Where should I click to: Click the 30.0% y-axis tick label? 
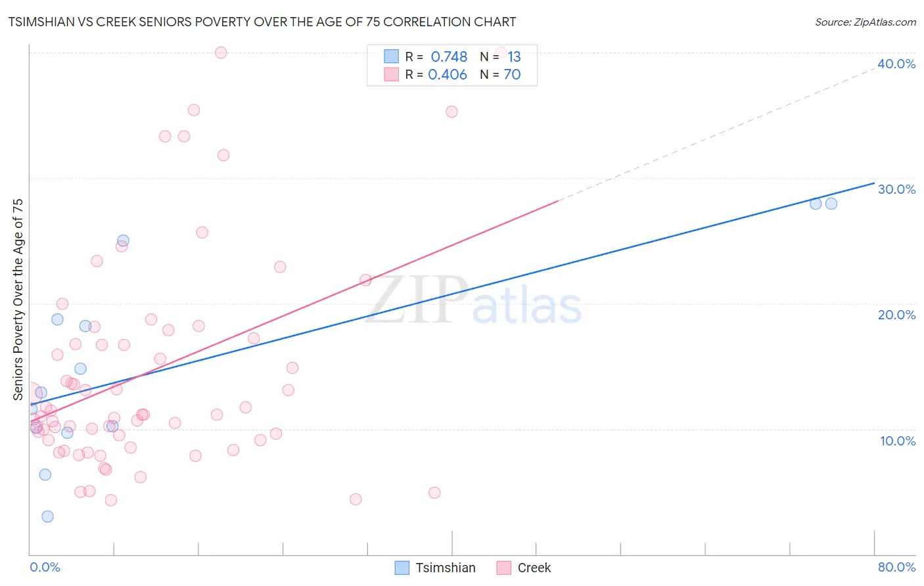896,189
